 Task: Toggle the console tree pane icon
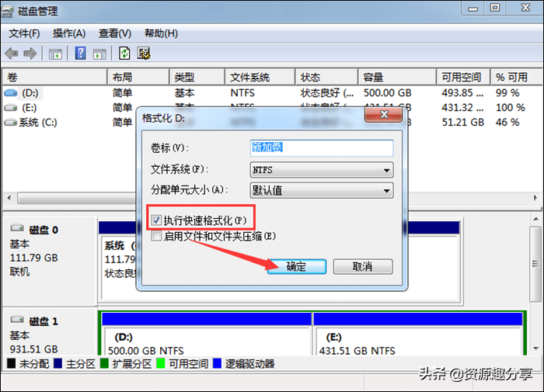point(55,54)
